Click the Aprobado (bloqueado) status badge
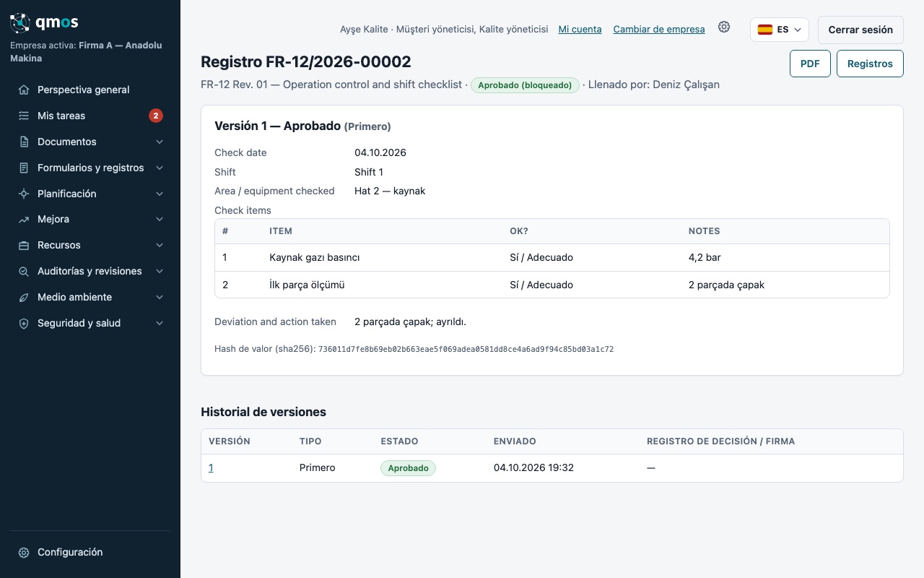This screenshot has height=578, width=924. coord(525,85)
